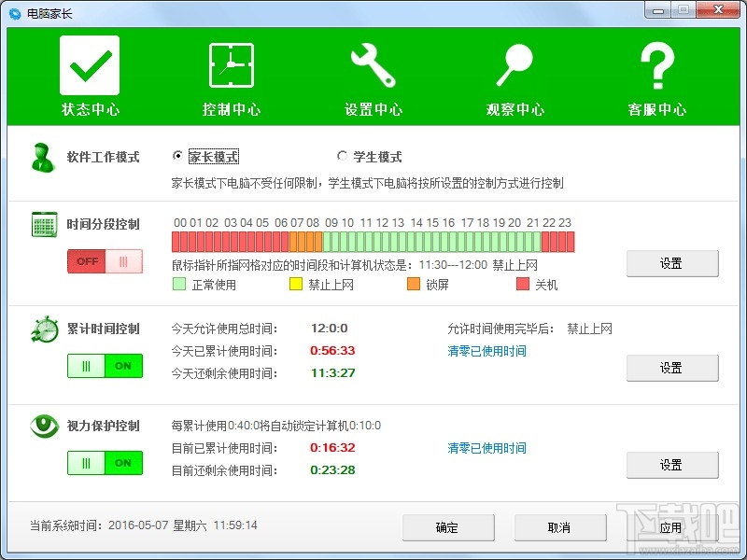
Task: Open 设置 for 时间分段控制
Action: (672, 263)
